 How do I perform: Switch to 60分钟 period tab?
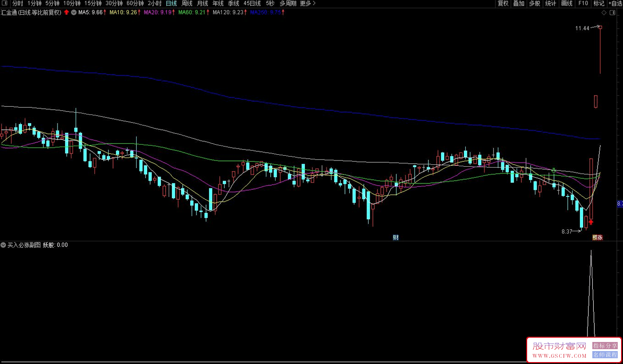coord(135,3)
